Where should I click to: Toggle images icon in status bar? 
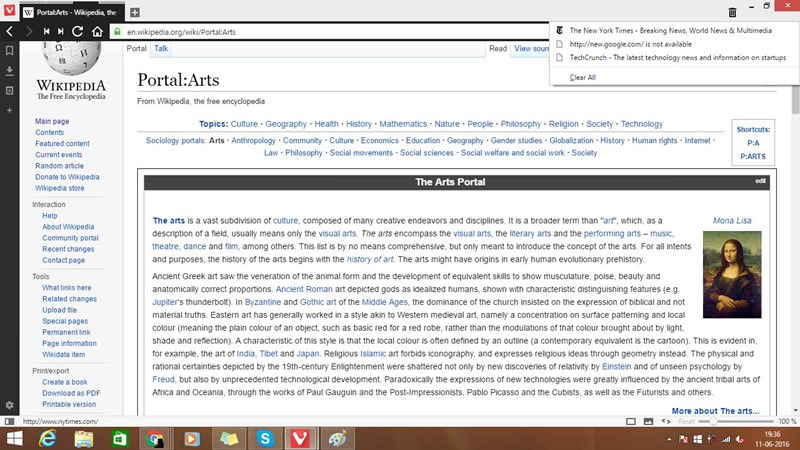648,421
